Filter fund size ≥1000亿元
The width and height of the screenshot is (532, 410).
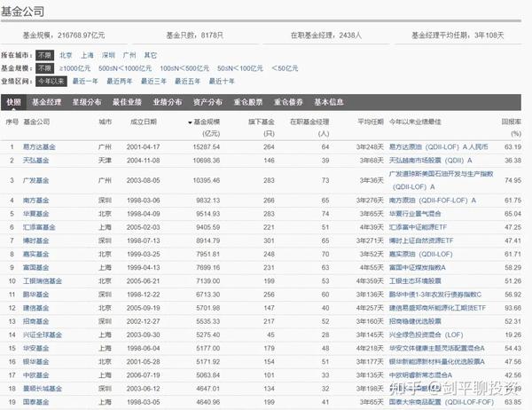(74, 68)
